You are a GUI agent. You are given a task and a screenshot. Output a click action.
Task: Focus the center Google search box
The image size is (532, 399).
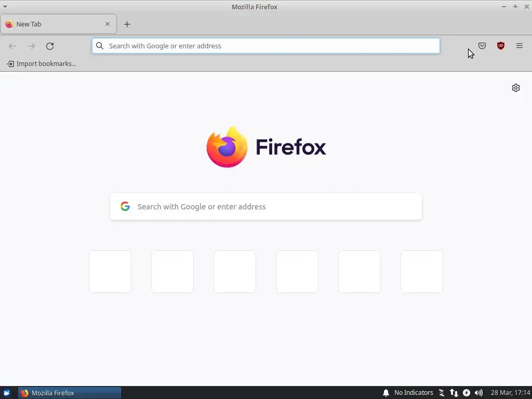pos(266,207)
